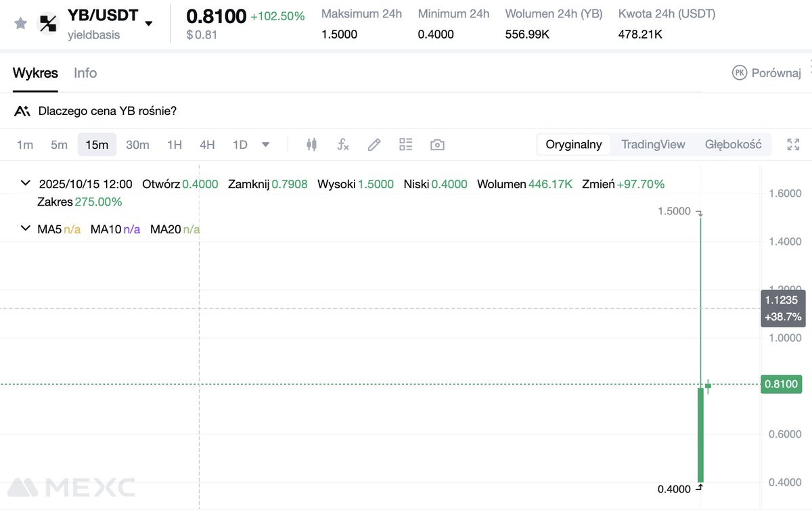Click the MA20 indicator label
Viewport: 812px width, 510px height.
[x=175, y=229]
